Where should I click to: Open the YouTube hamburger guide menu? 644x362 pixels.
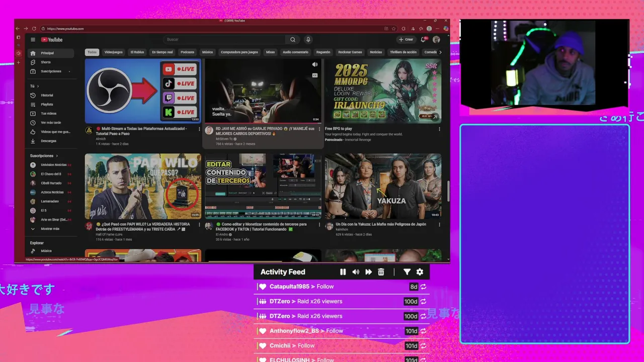pyautogui.click(x=33, y=40)
